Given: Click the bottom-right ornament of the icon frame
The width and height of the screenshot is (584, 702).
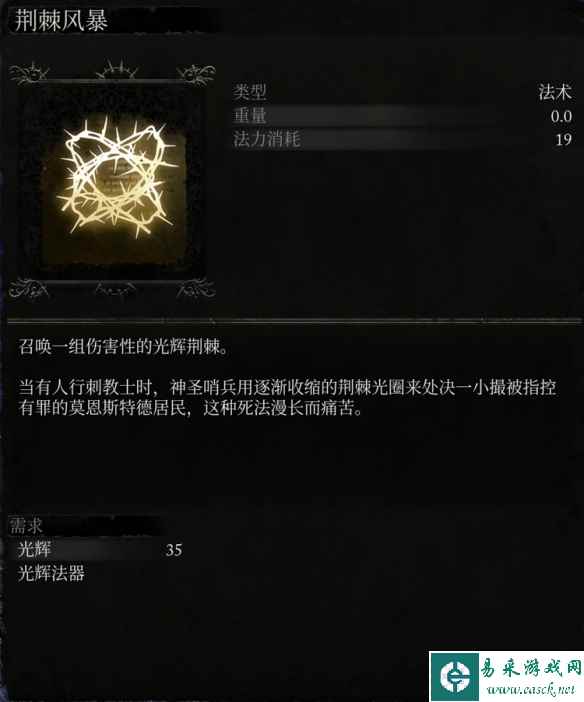Looking at the screenshot, I should [x=196, y=288].
